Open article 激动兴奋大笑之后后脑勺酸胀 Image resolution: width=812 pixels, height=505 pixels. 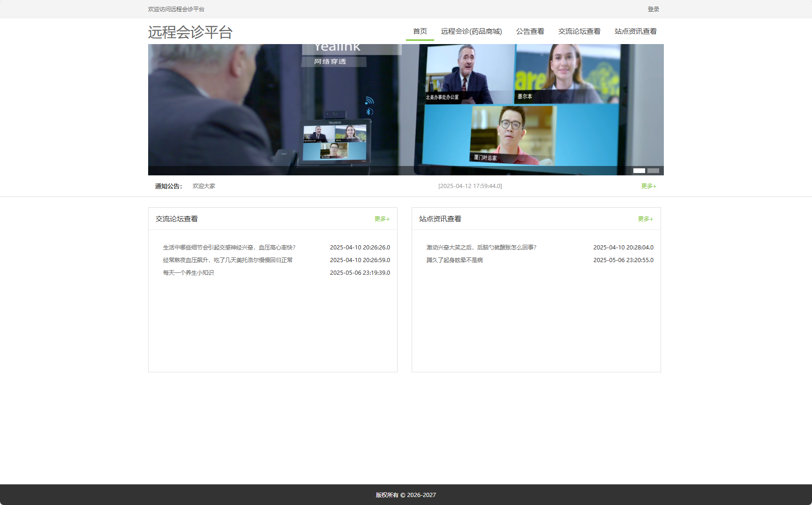(482, 247)
